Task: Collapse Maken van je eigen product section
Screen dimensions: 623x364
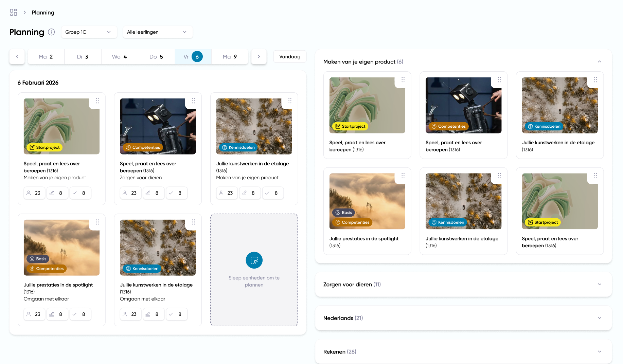Action: [600, 61]
